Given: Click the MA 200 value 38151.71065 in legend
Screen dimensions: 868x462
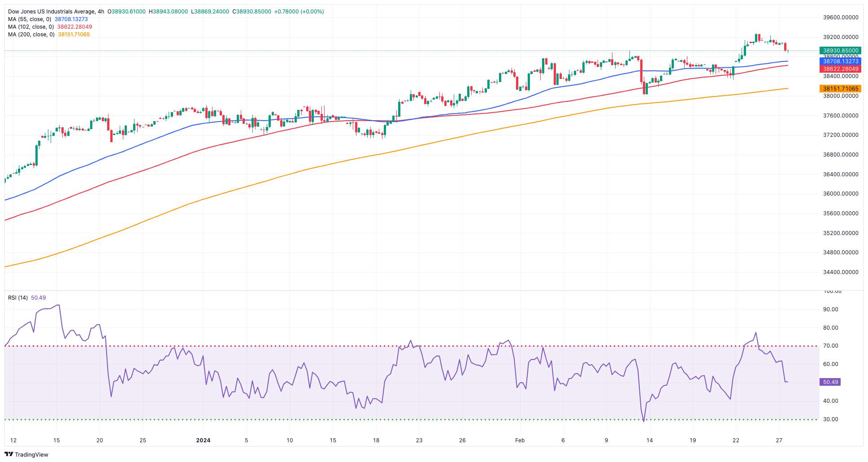Looking at the screenshot, I should (x=74, y=35).
